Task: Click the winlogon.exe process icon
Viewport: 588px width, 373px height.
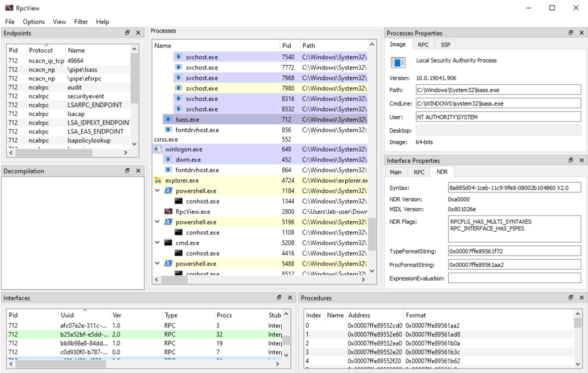Action: [x=158, y=149]
